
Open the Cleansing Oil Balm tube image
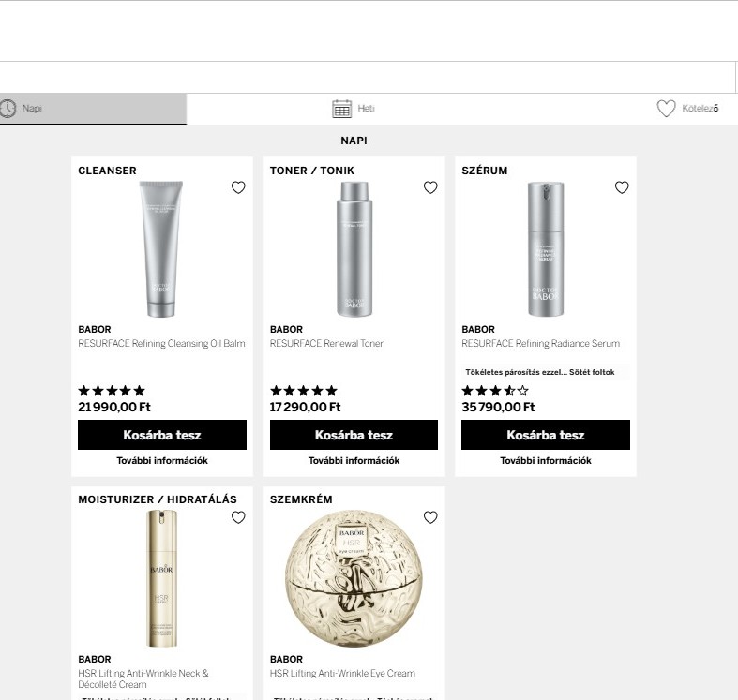point(161,248)
